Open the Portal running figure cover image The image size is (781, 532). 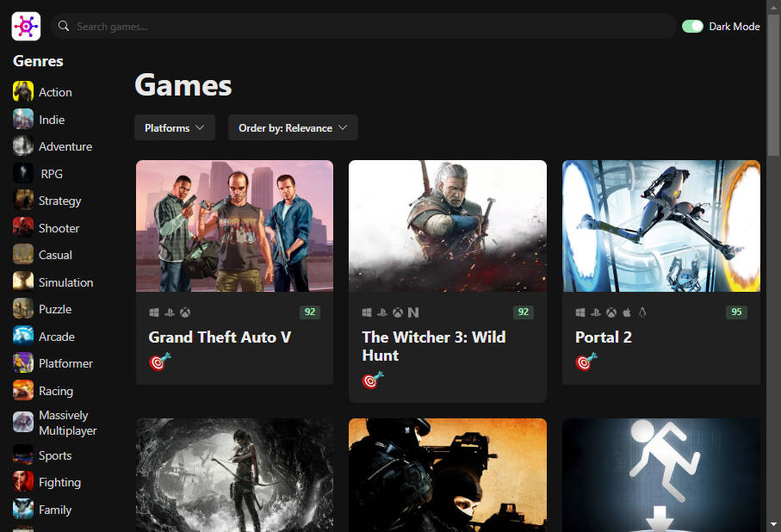661,475
